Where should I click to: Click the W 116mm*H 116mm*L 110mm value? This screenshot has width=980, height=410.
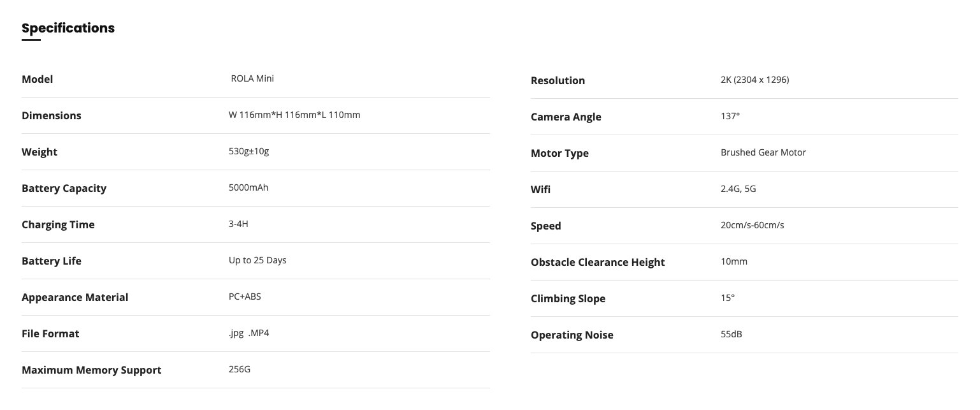294,115
